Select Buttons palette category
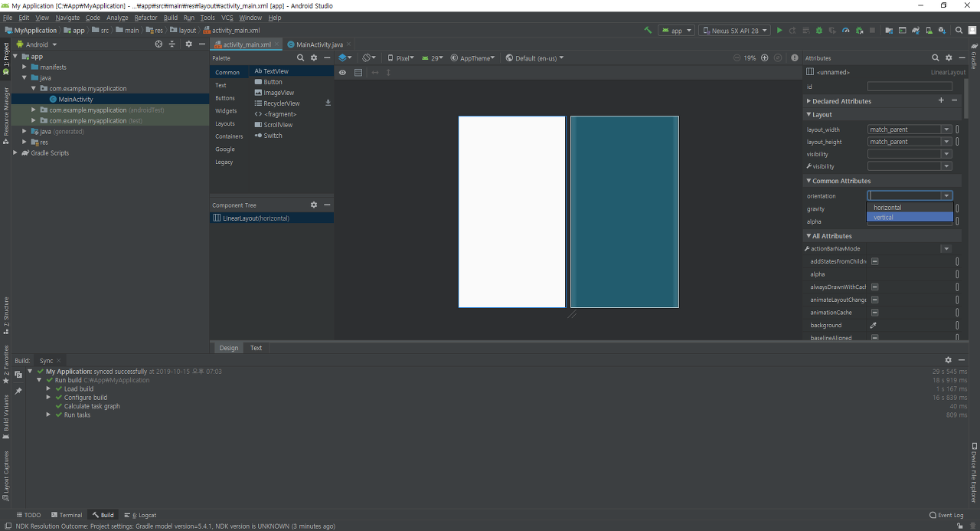Image resolution: width=980 pixels, height=531 pixels. [x=225, y=98]
